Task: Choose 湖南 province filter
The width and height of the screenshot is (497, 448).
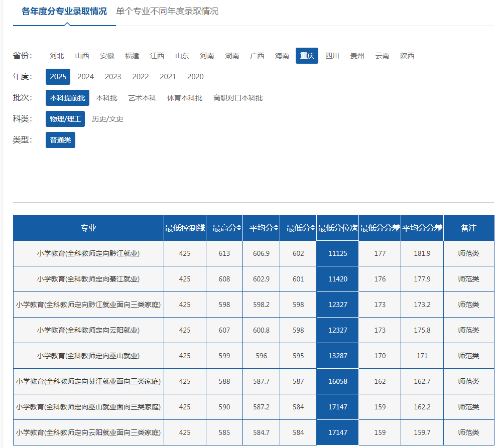Action: pos(232,56)
